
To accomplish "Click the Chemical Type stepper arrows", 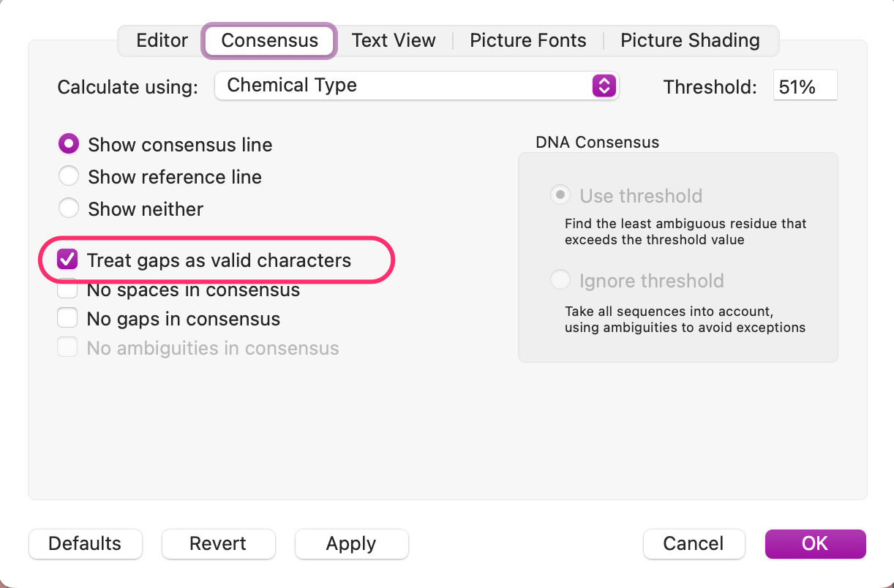I will [604, 86].
